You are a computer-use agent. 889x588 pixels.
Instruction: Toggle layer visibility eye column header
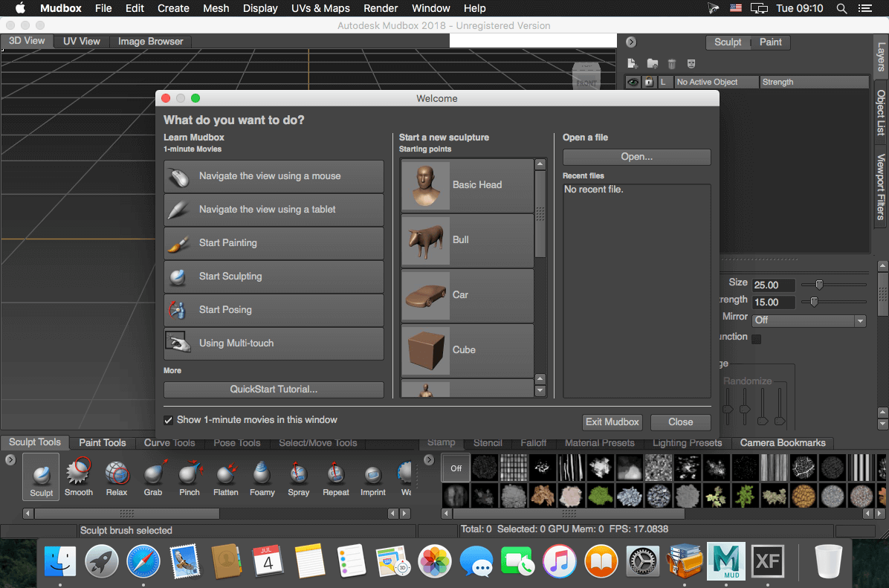coord(633,83)
